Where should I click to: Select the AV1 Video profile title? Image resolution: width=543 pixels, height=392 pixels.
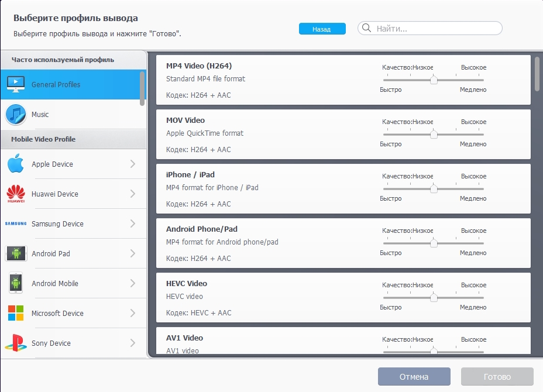(x=184, y=338)
